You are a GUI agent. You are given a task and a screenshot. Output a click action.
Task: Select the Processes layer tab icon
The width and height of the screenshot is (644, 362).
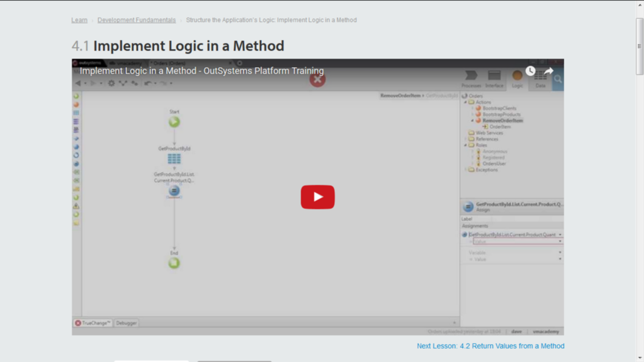(x=471, y=79)
